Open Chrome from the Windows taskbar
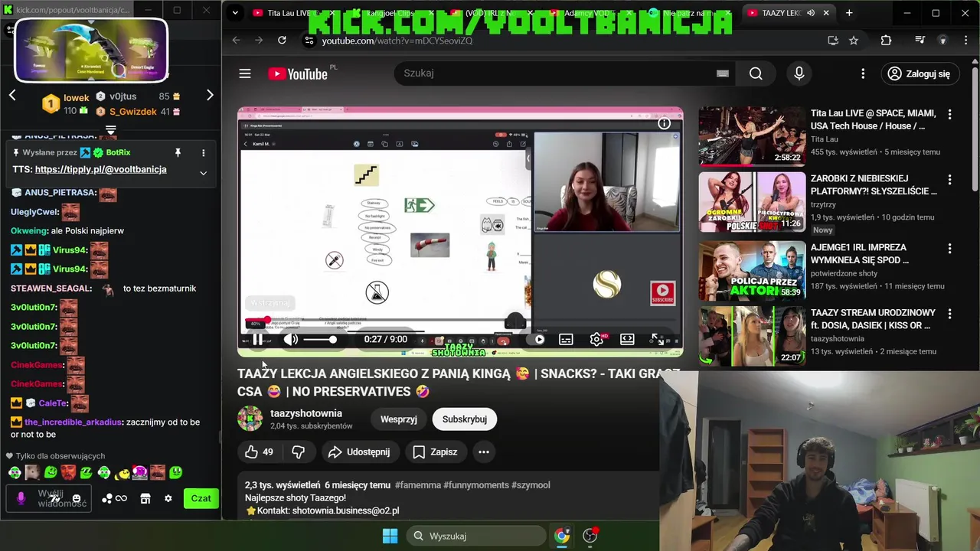Screen dimensions: 980x551 point(562,536)
